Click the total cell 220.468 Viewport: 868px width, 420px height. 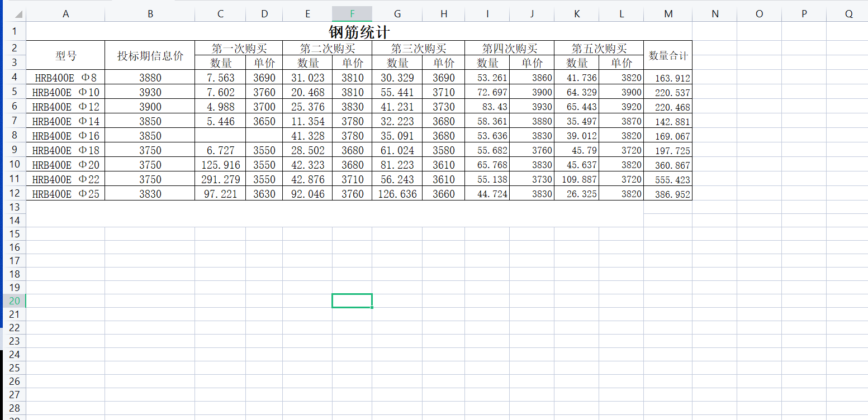[668, 106]
